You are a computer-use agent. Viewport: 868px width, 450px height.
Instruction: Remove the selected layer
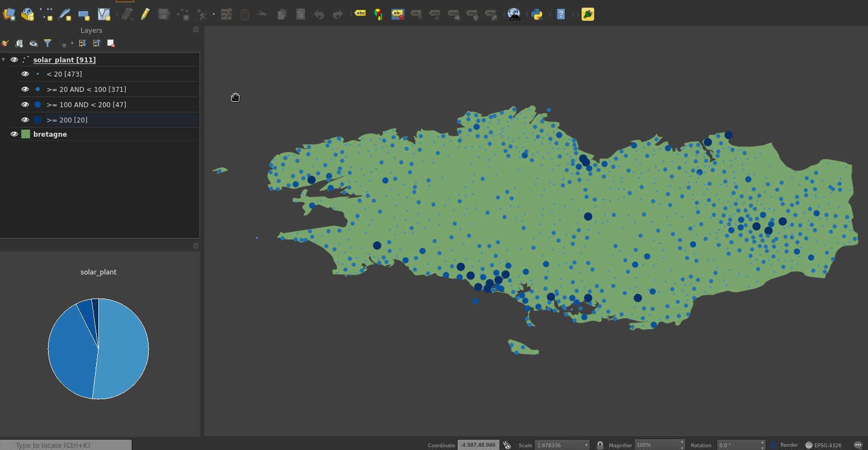(111, 43)
